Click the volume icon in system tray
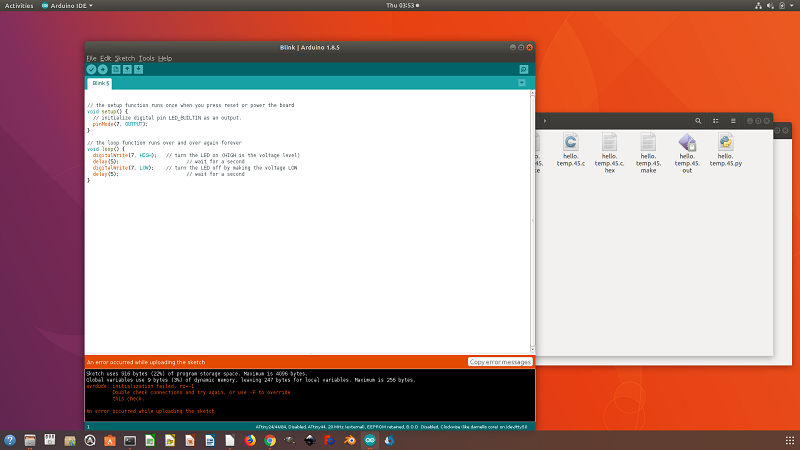This screenshot has width=800, height=450. (770, 6)
